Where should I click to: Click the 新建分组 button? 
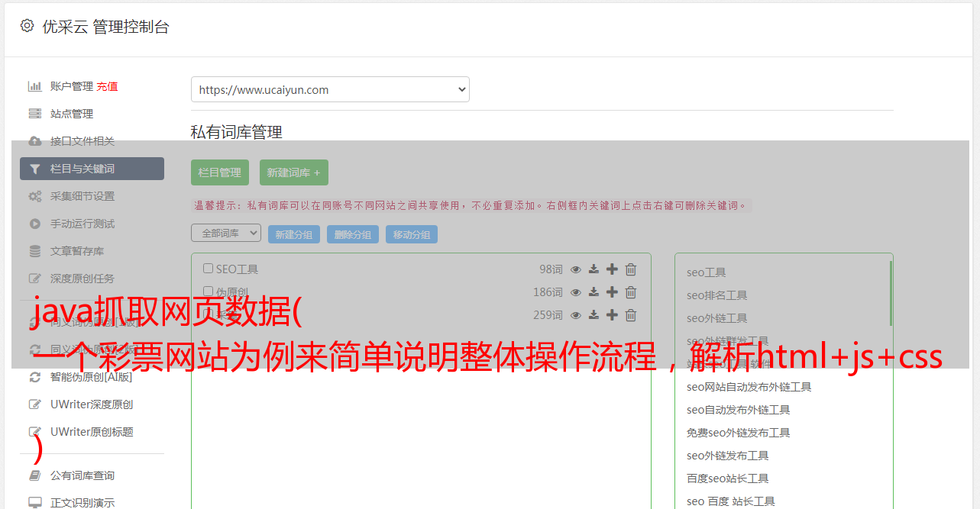coord(294,234)
